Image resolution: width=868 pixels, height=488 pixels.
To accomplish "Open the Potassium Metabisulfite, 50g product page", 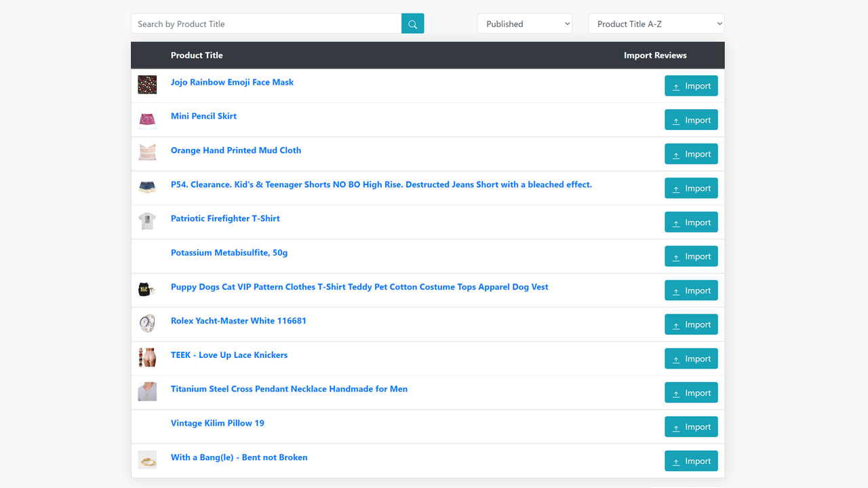I will point(229,252).
